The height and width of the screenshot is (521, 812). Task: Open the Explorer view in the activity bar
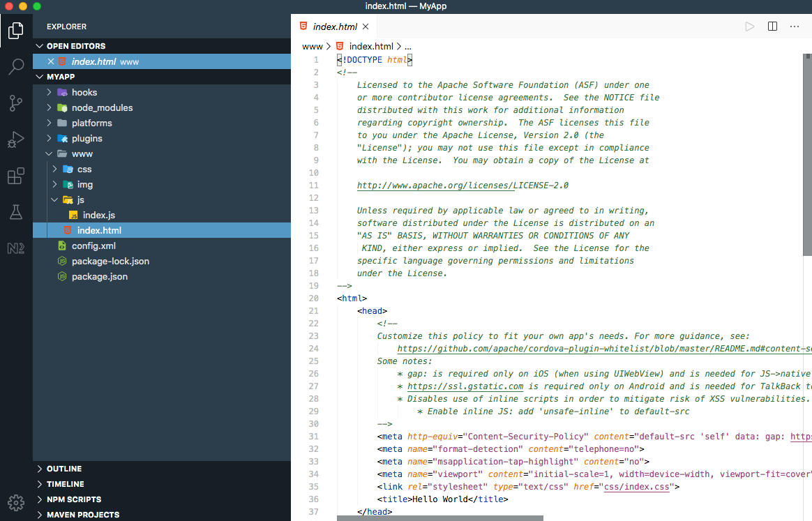pyautogui.click(x=15, y=31)
